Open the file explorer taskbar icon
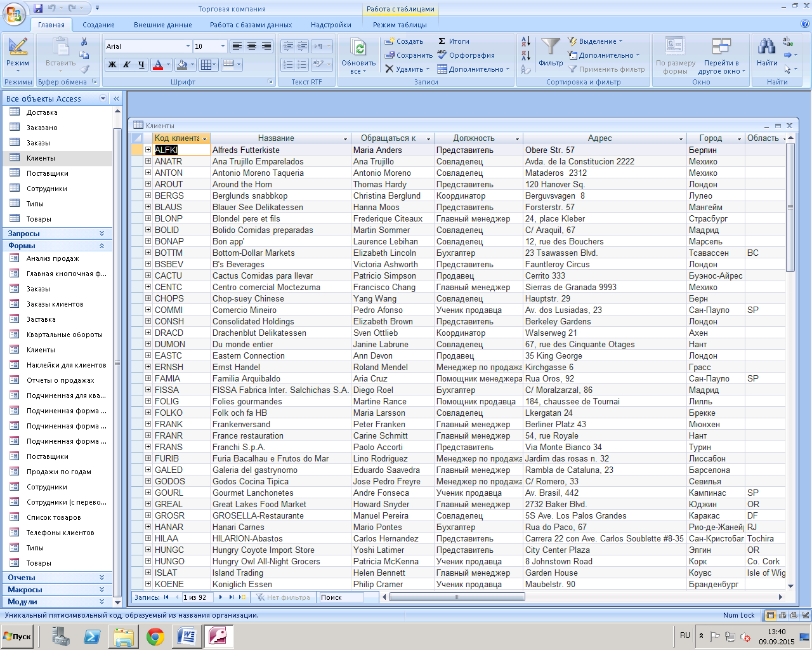This screenshot has height=650, width=812. [x=124, y=637]
